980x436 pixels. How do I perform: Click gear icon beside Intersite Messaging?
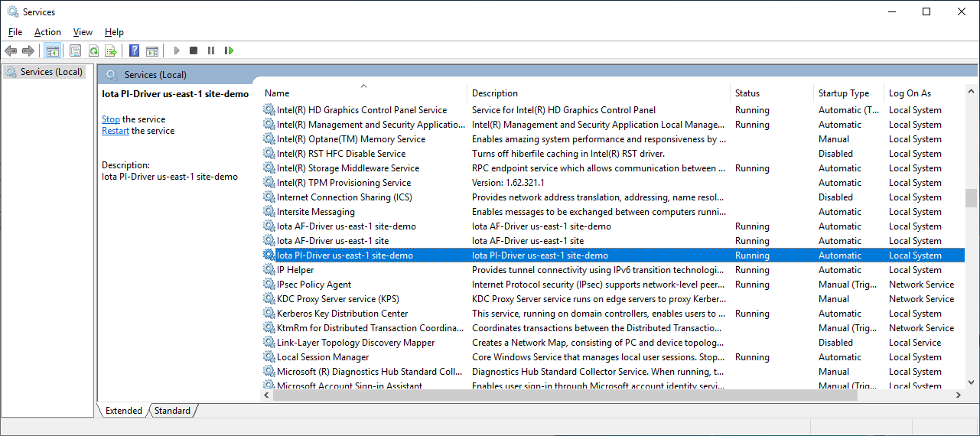269,212
